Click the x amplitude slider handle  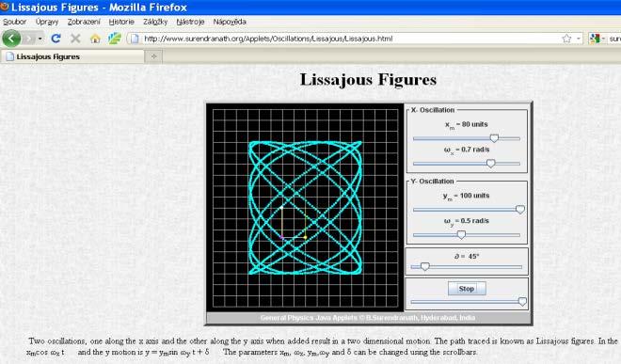point(494,138)
